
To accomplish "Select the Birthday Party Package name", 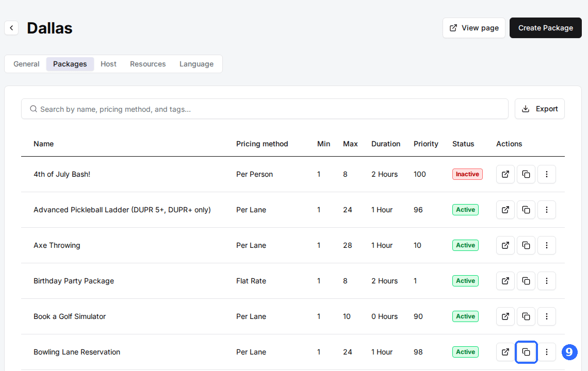I will coord(73,281).
